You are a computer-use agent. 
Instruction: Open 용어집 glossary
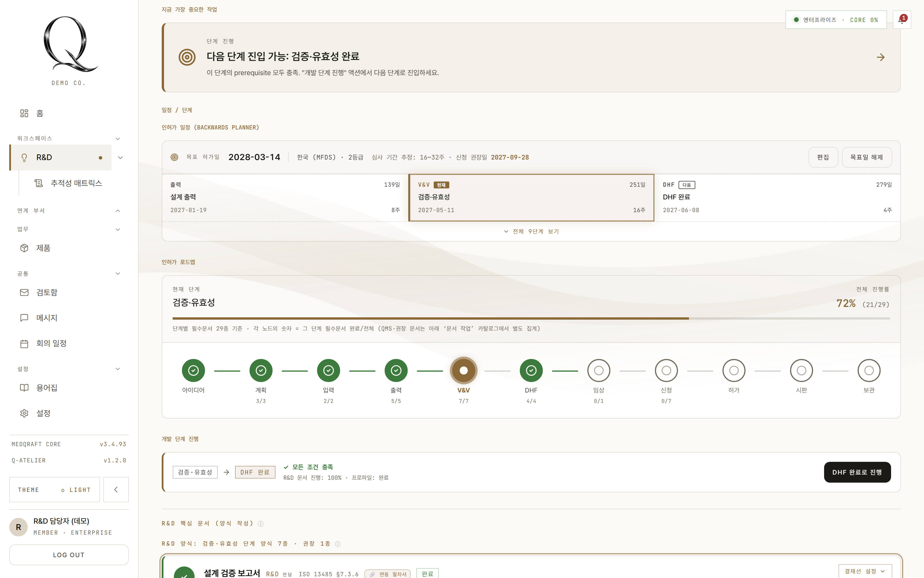69,388
